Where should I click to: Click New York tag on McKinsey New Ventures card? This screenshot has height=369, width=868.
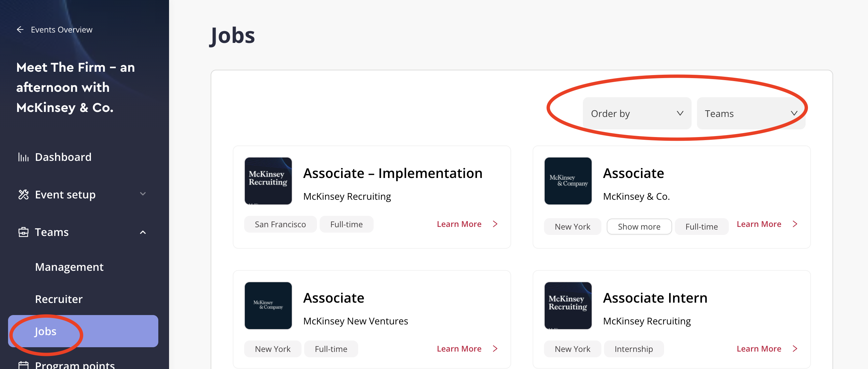point(273,349)
